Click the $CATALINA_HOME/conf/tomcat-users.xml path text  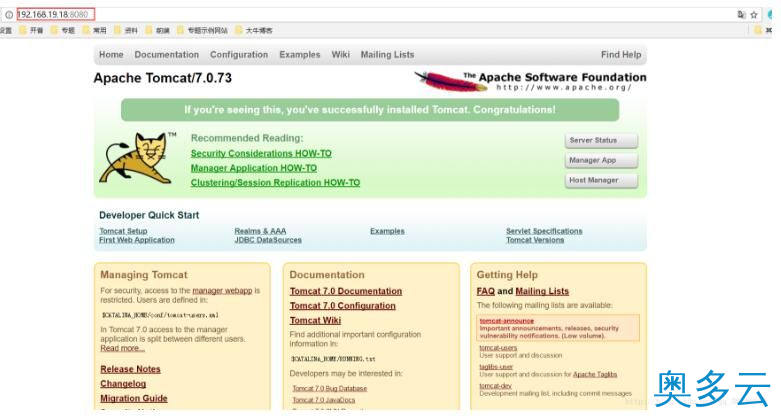160,315
